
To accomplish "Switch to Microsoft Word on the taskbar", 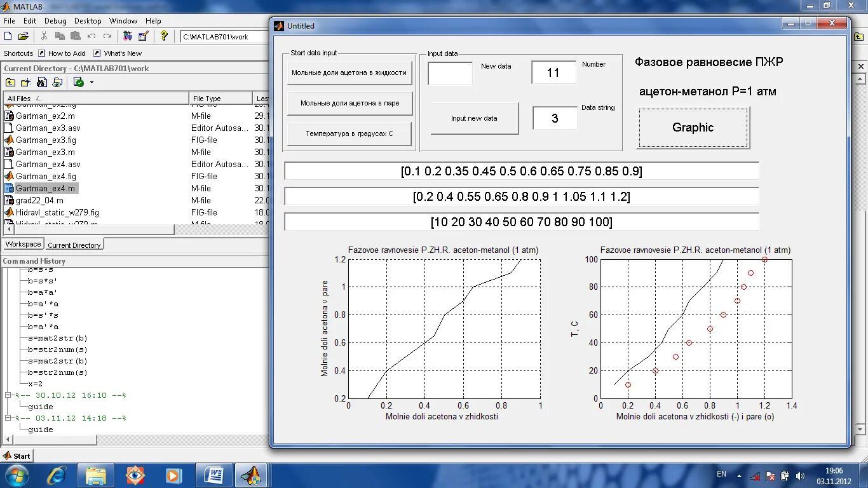I will pos(214,475).
